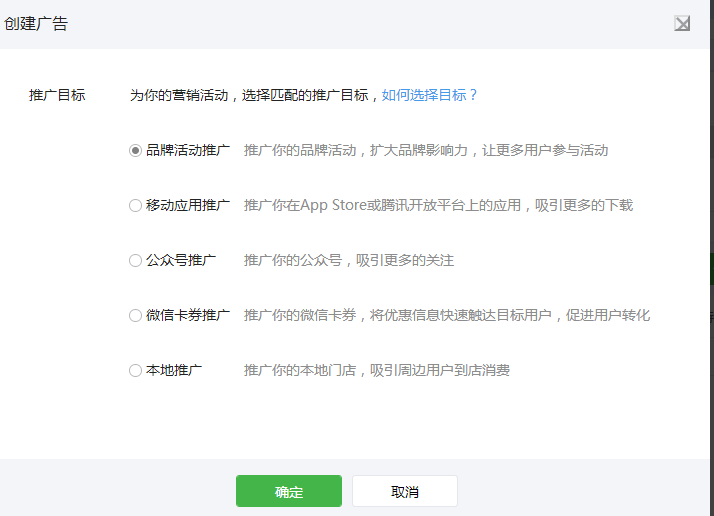This screenshot has height=516, width=714.
Task: Cancel with the 取消 button
Action: pyautogui.click(x=405, y=491)
